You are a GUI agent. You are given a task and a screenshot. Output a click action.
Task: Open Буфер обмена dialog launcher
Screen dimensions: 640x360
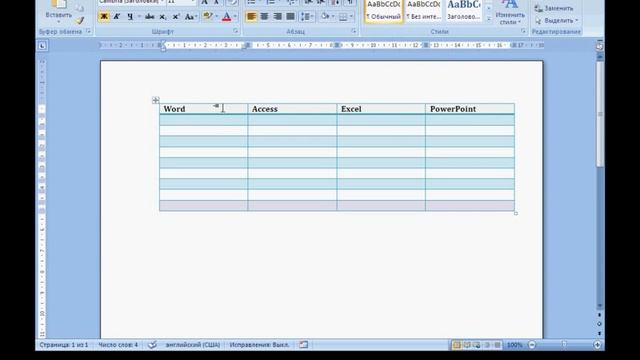[88, 31]
